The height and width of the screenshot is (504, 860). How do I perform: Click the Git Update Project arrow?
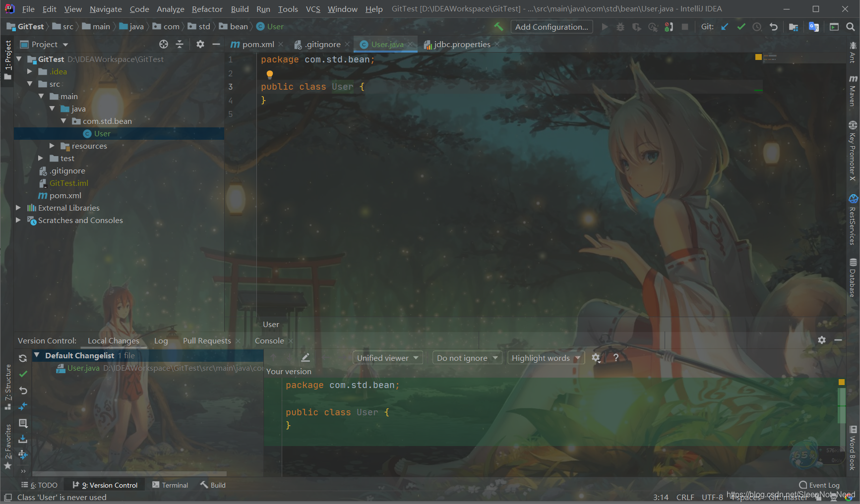(725, 27)
